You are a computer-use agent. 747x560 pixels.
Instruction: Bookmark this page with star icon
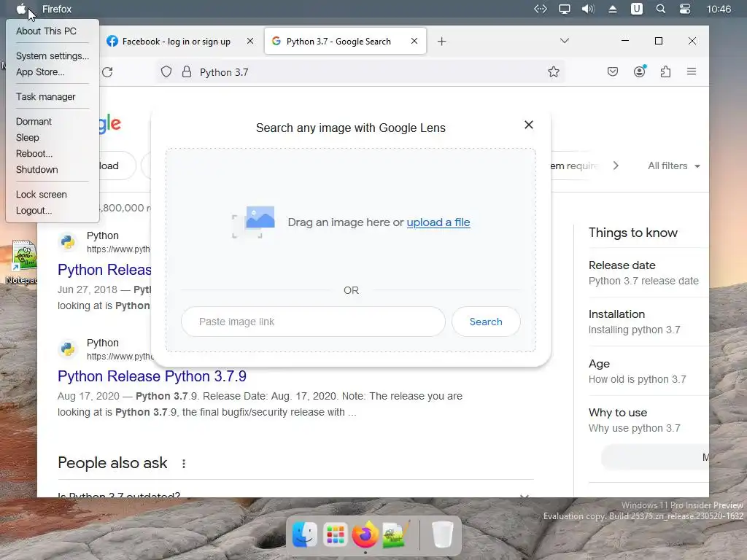point(554,72)
